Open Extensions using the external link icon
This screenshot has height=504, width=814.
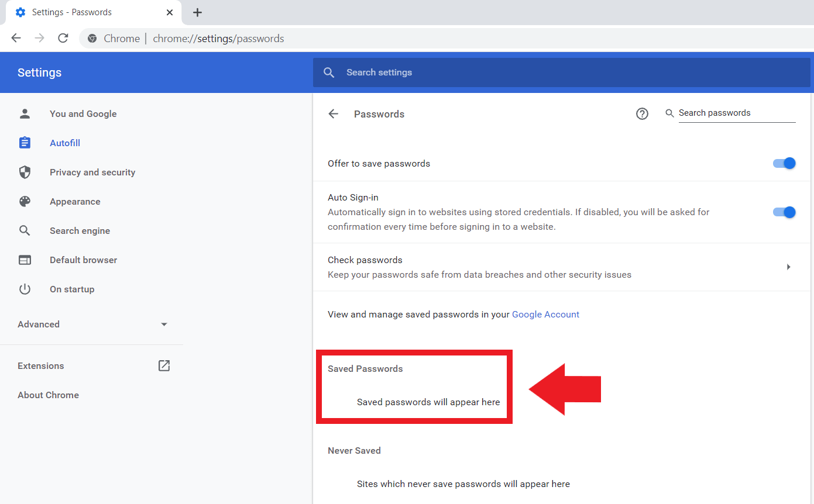tap(164, 365)
